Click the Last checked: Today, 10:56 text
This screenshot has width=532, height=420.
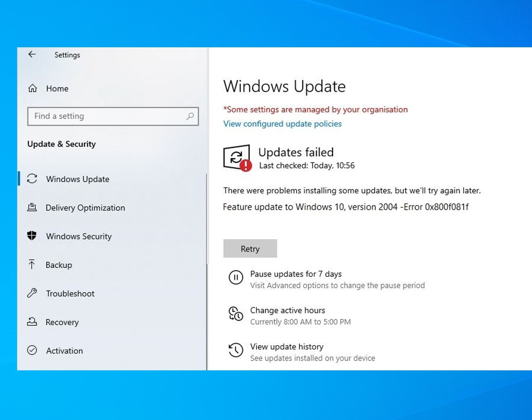click(307, 165)
